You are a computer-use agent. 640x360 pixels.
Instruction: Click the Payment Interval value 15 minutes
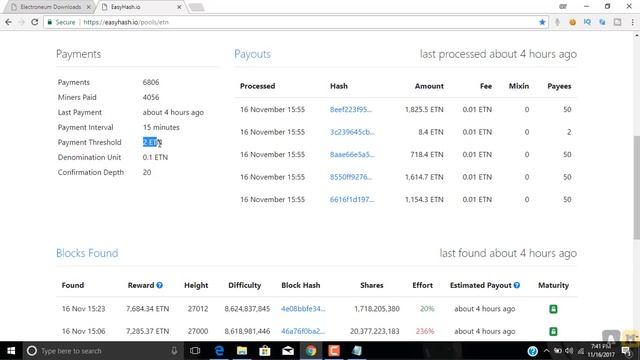point(161,127)
